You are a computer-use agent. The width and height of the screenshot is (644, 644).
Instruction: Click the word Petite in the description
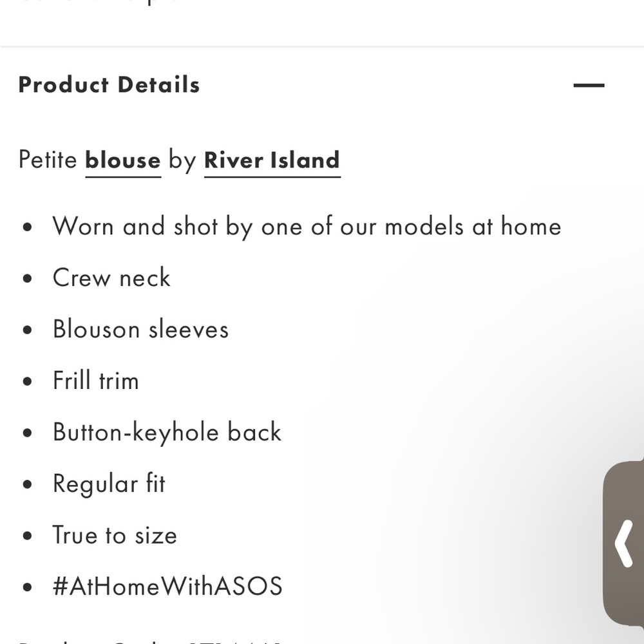pyautogui.click(x=48, y=160)
